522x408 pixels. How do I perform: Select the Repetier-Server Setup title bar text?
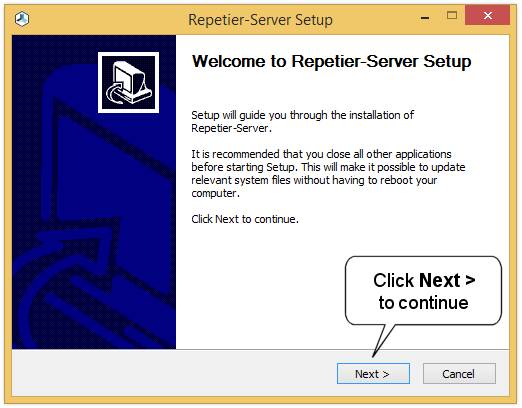260,20
